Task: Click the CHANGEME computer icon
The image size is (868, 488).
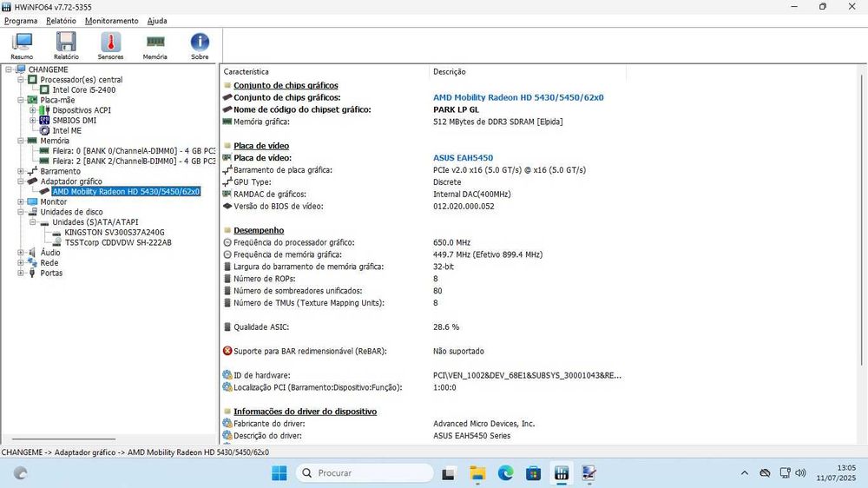Action: tap(21, 69)
